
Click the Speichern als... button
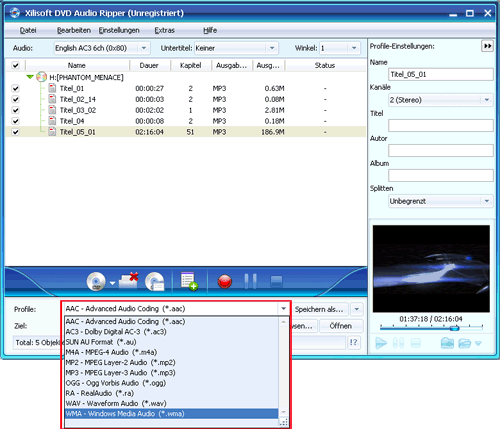(320, 309)
